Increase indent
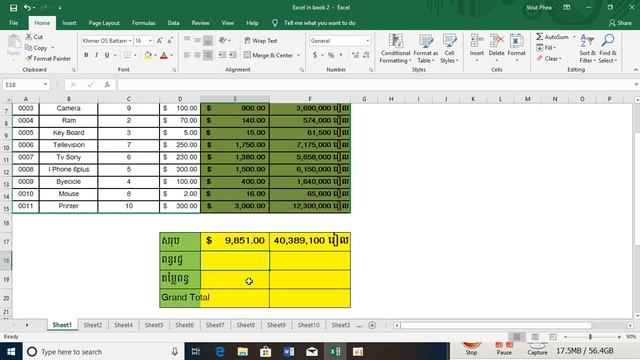 point(233,55)
